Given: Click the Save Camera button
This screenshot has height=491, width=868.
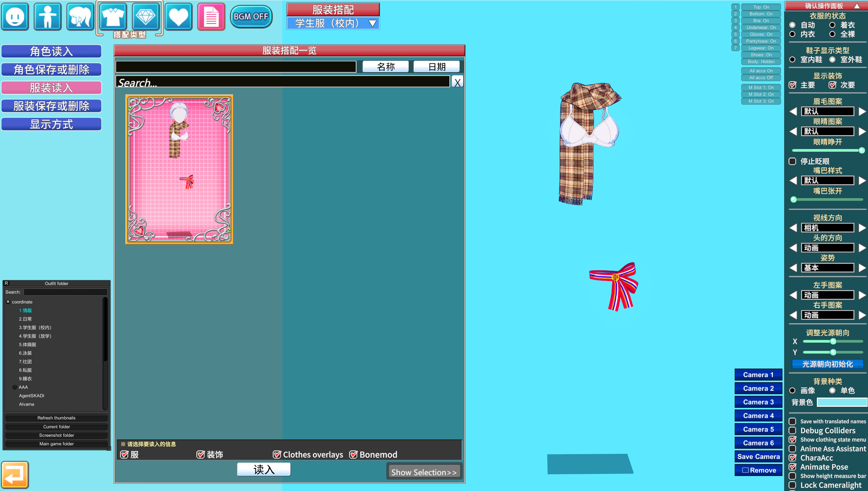Looking at the screenshot, I should coord(758,457).
